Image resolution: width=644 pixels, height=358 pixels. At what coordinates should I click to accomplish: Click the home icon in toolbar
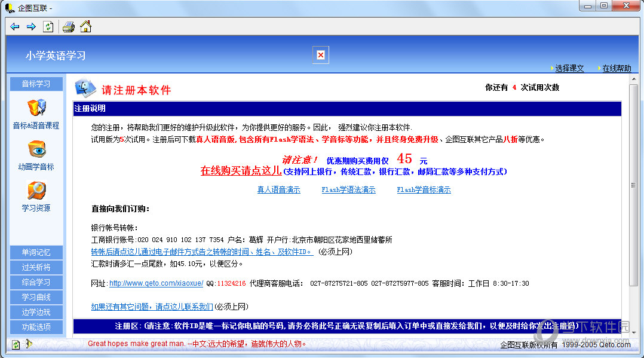coord(85,27)
